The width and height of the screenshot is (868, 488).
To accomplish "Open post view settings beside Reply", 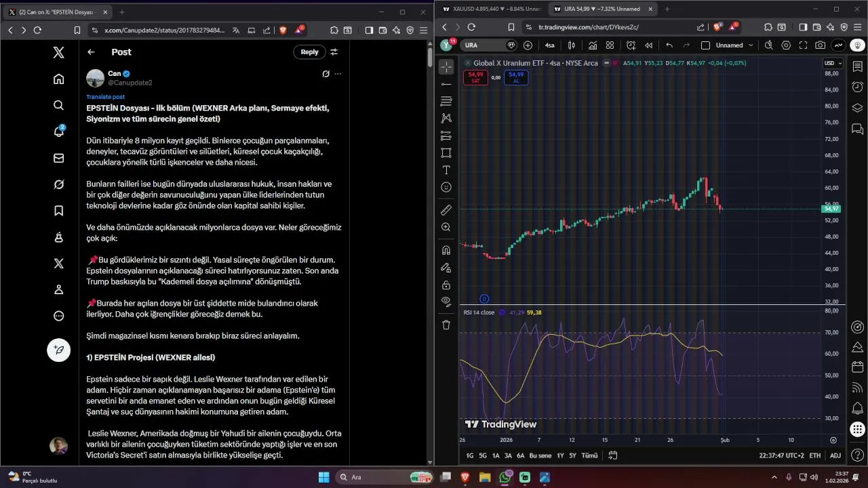I will pyautogui.click(x=334, y=52).
